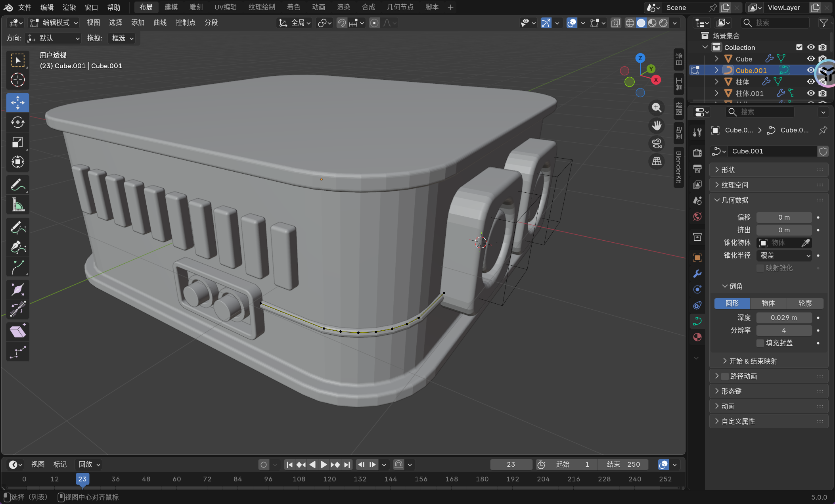The width and height of the screenshot is (835, 504).
Task: Open the 控制点 menu
Action: coord(185,23)
